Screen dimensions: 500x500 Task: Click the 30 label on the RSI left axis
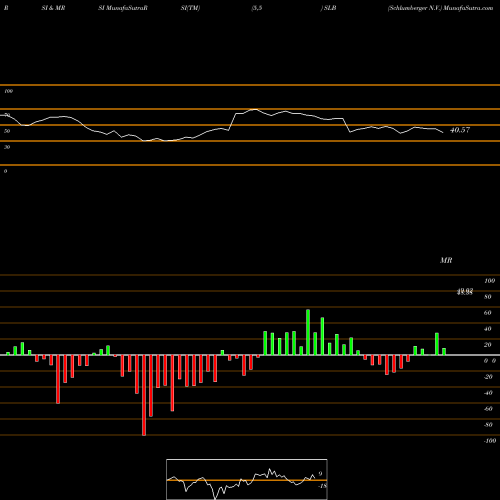7,147
